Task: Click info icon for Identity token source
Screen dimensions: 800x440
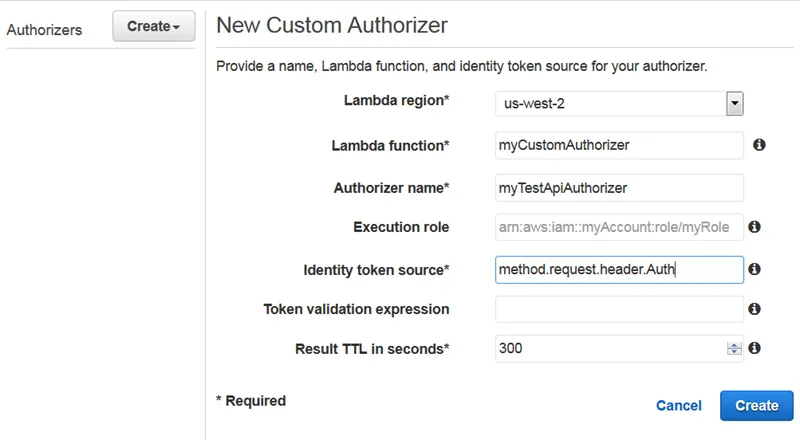Action: pyautogui.click(x=755, y=269)
